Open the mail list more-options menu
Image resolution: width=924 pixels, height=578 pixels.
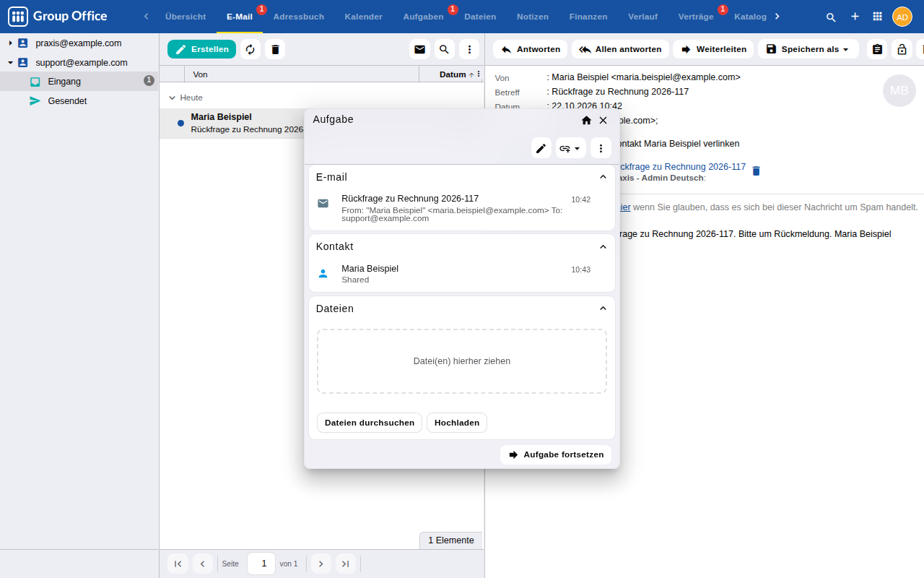(x=469, y=49)
